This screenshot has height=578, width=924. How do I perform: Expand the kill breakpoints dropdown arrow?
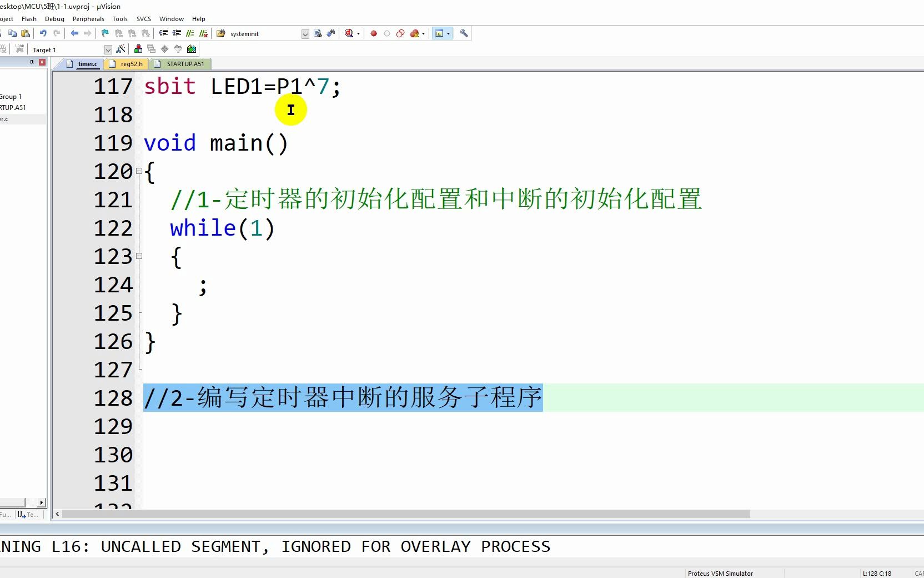(424, 33)
